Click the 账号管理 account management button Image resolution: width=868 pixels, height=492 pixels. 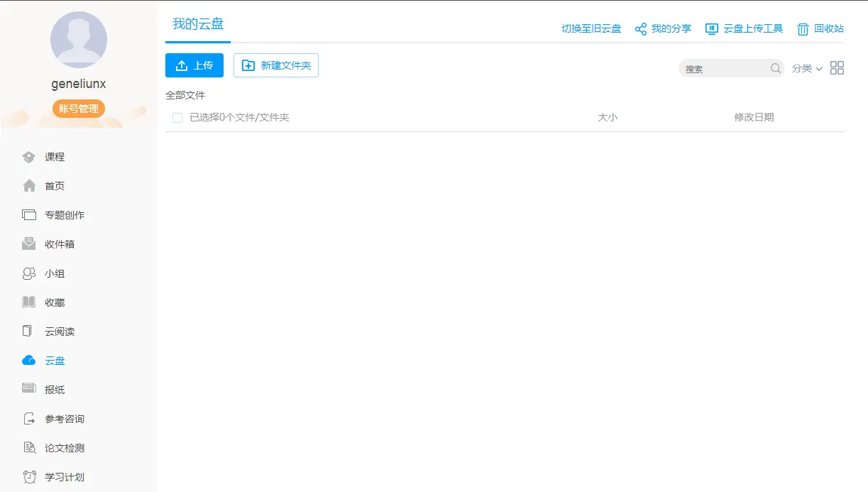pos(79,109)
